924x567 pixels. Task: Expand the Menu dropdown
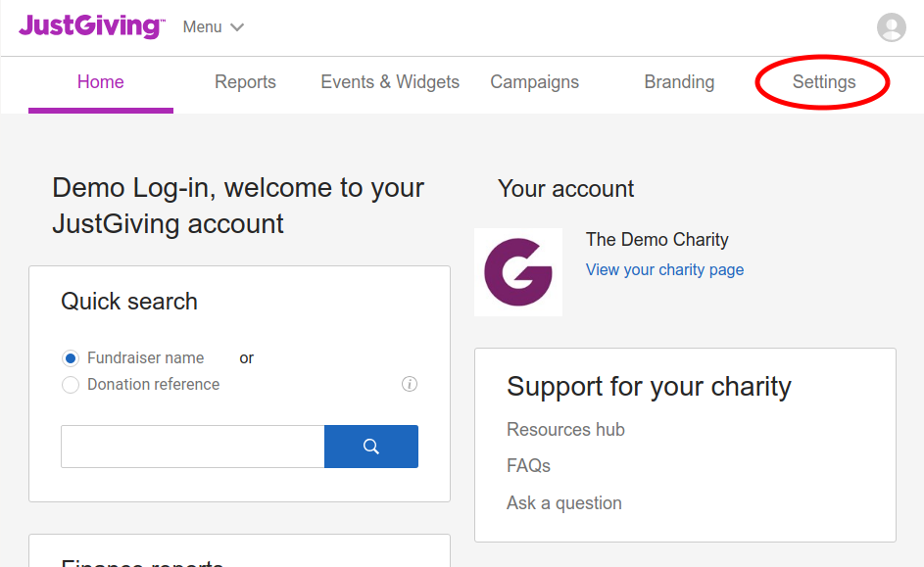tap(213, 27)
